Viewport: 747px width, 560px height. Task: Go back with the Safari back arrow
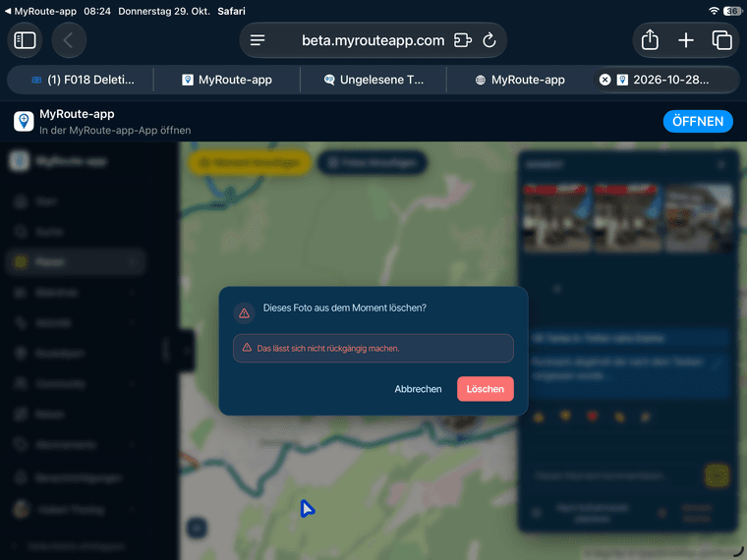69,40
